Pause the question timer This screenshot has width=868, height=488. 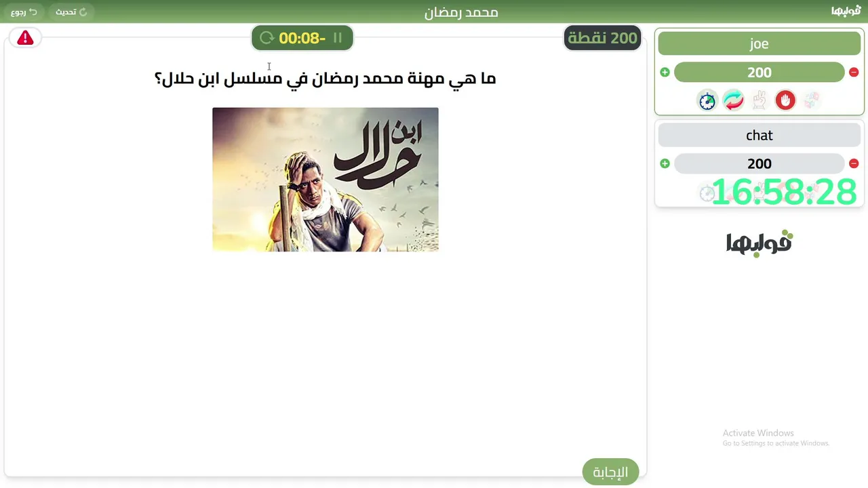pos(338,38)
